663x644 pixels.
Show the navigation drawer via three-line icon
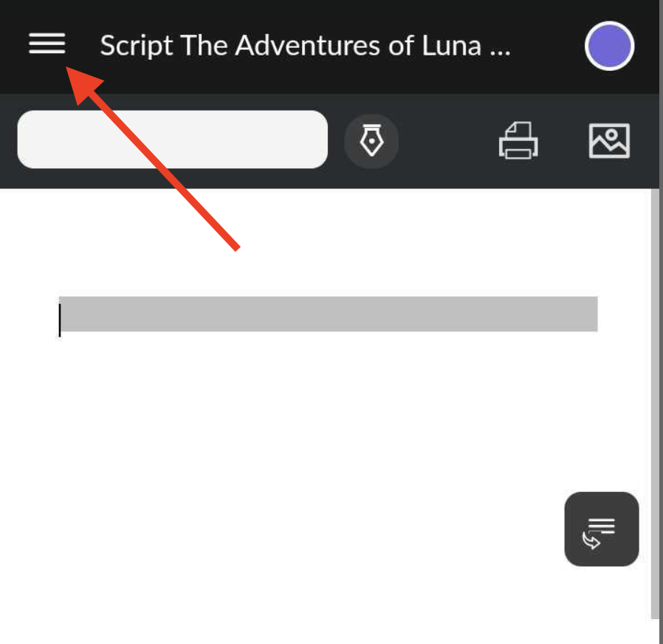(47, 44)
